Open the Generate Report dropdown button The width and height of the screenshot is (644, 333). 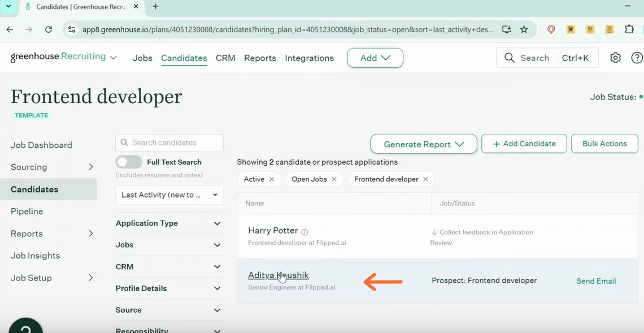click(x=424, y=144)
